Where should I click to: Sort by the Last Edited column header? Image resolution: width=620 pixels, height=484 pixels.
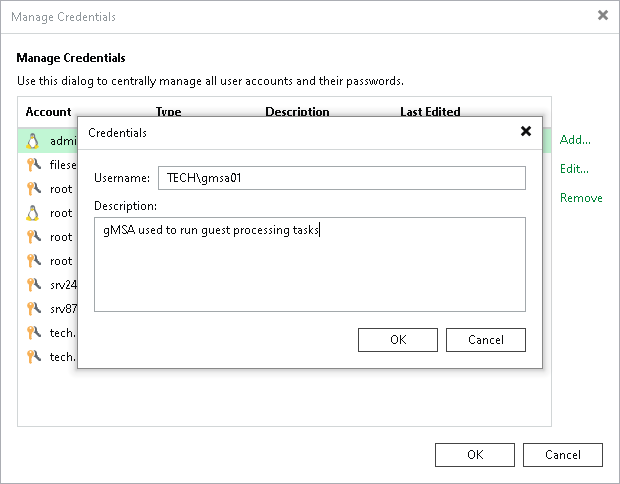pos(430,112)
